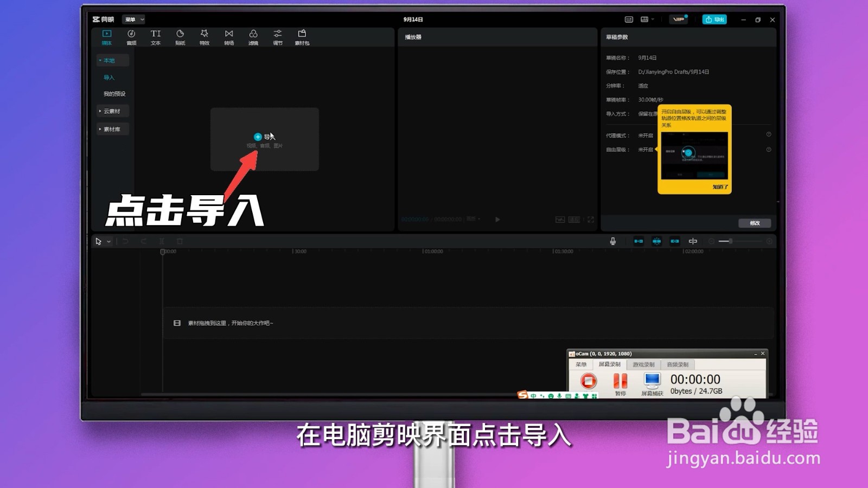Open the 音频 (Audio) tab

click(x=131, y=37)
